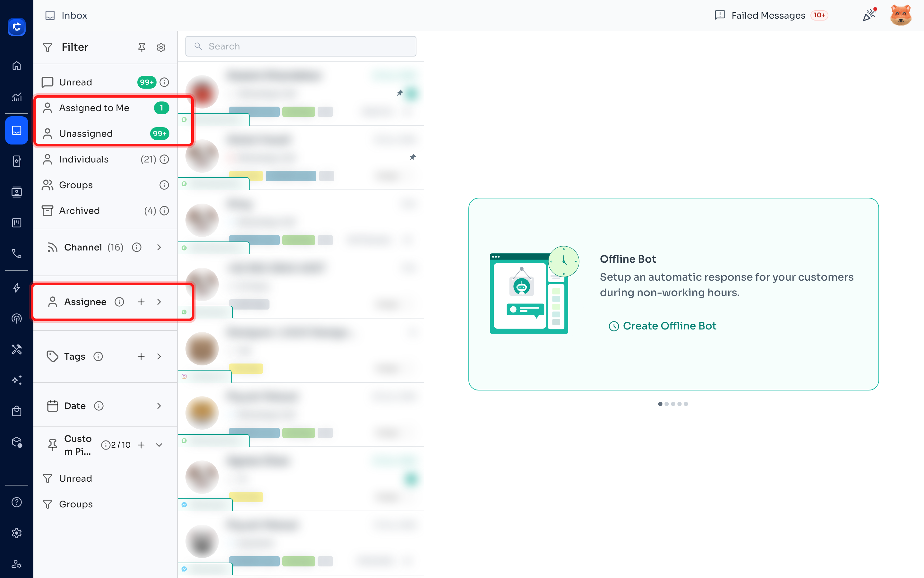Click the Offline Bot illustration
924x578 pixels.
pyautogui.click(x=535, y=290)
